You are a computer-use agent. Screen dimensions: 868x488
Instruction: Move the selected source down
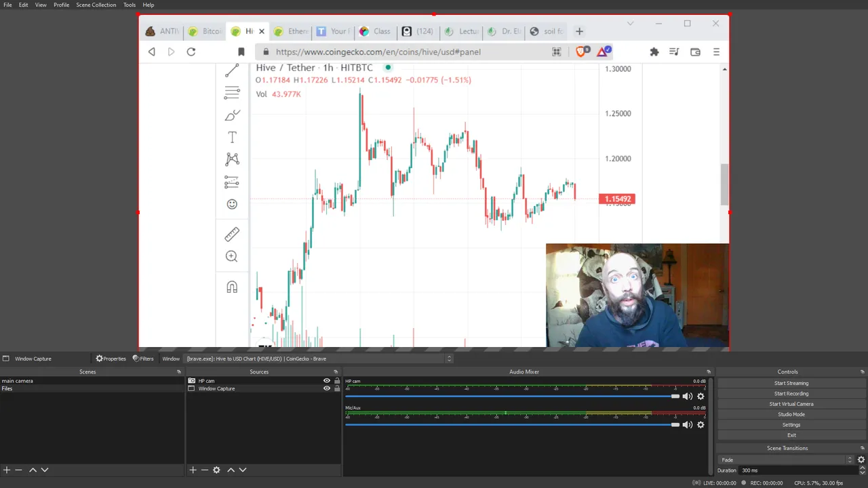243,470
